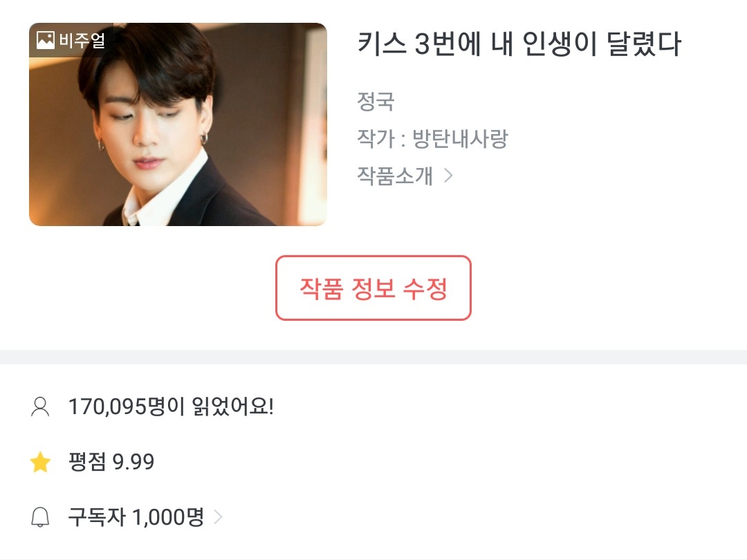Tap the yellow star rating icon

[x=41, y=463]
